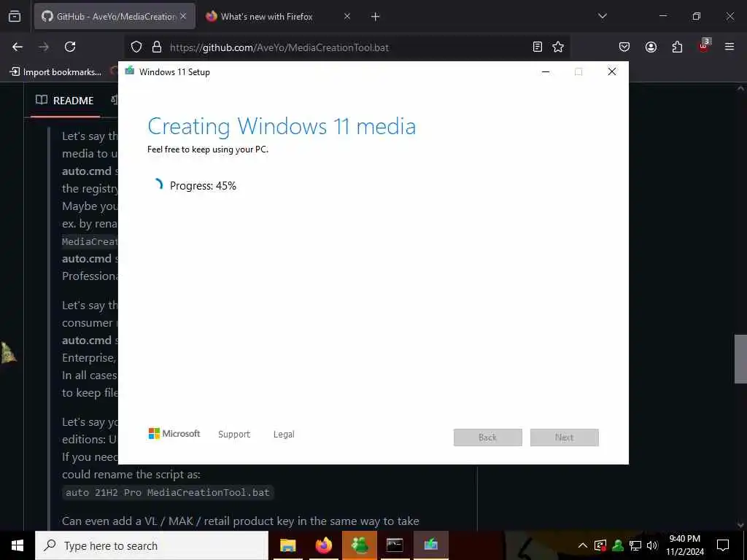The height and width of the screenshot is (560, 747).
Task: Click the Progress: 45% text
Action: point(203,186)
